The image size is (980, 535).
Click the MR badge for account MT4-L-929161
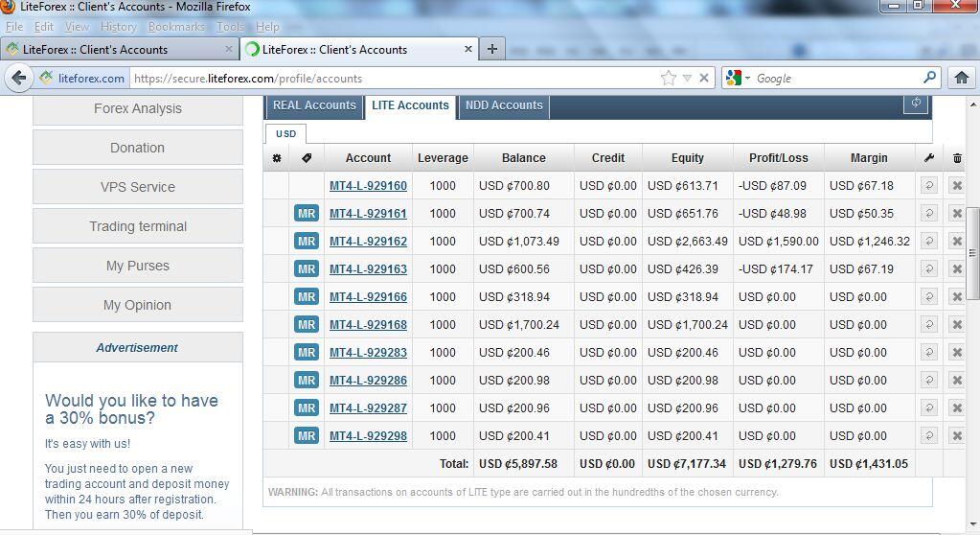(307, 214)
